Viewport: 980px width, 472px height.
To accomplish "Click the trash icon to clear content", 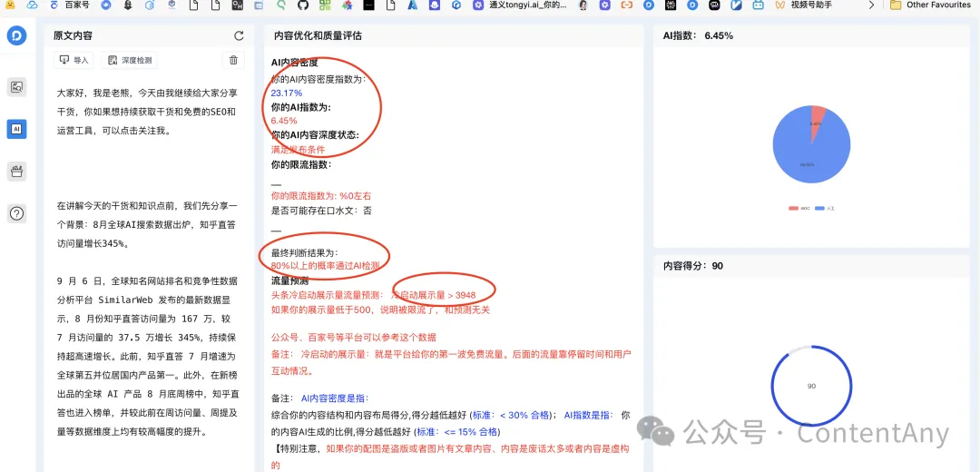I will (x=233, y=60).
